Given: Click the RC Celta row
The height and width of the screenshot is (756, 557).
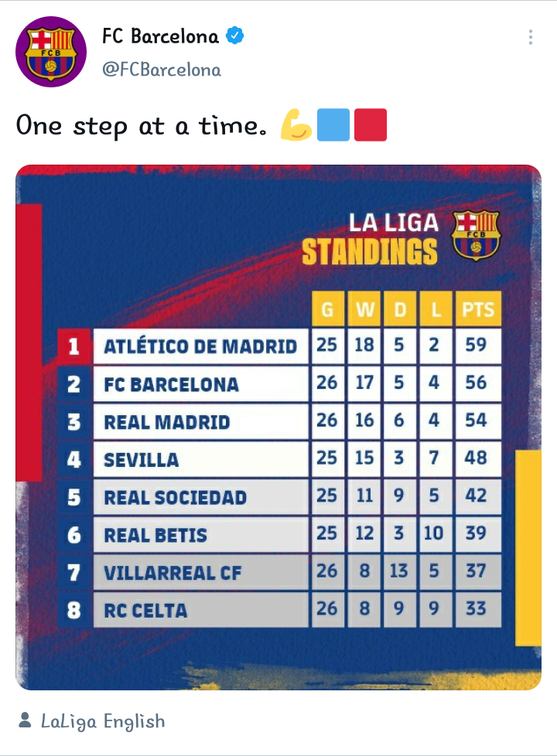Looking at the screenshot, I should coord(279,609).
